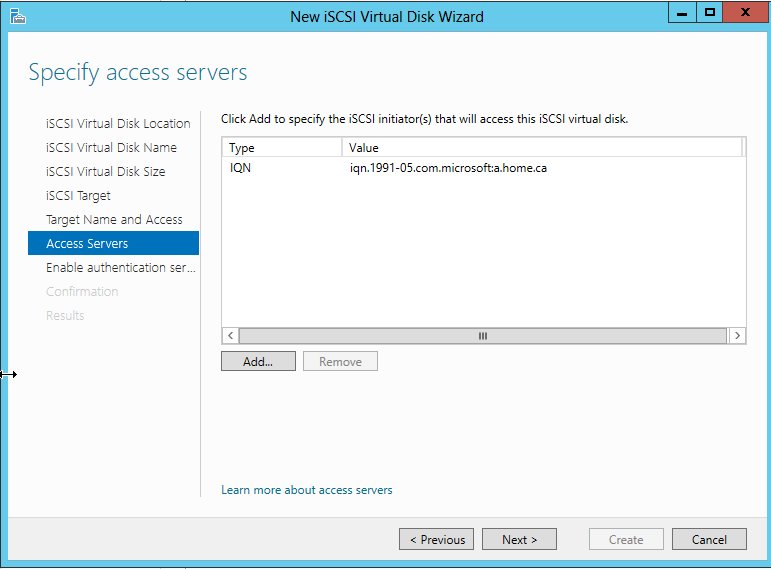Go back with the Previous button
Screen dimensions: 771x569
tap(437, 539)
